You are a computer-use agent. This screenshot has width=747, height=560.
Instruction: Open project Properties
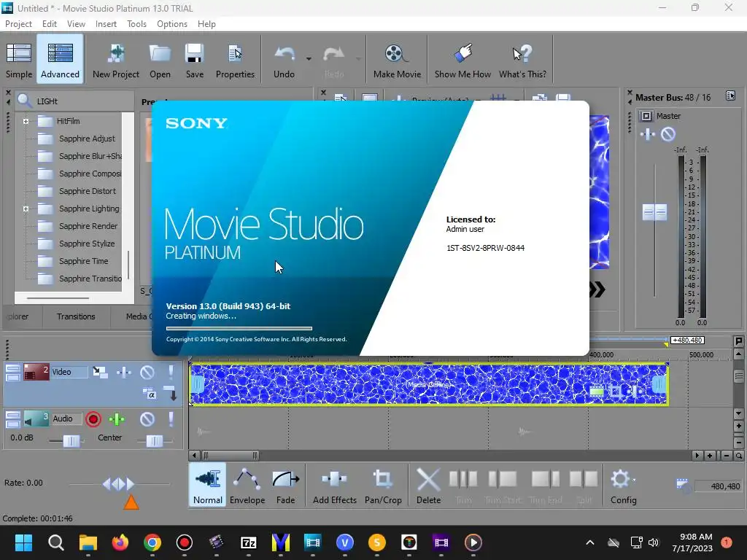click(x=235, y=60)
